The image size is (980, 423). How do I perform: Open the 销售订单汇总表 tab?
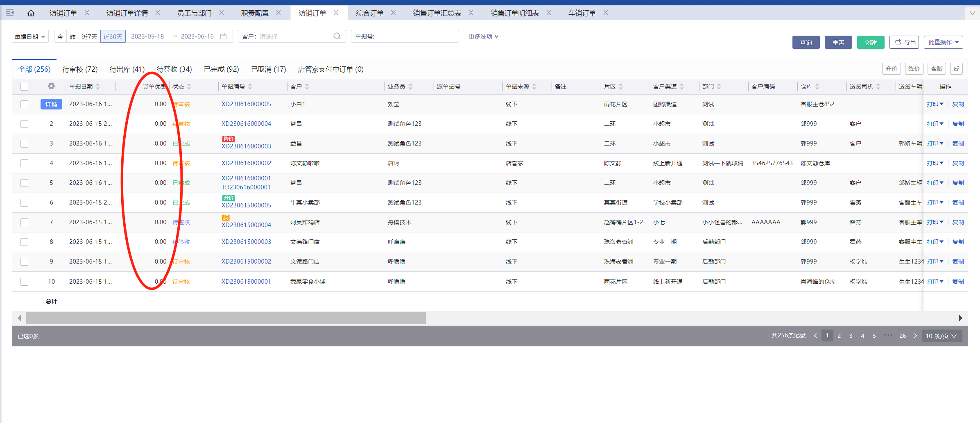pos(437,13)
